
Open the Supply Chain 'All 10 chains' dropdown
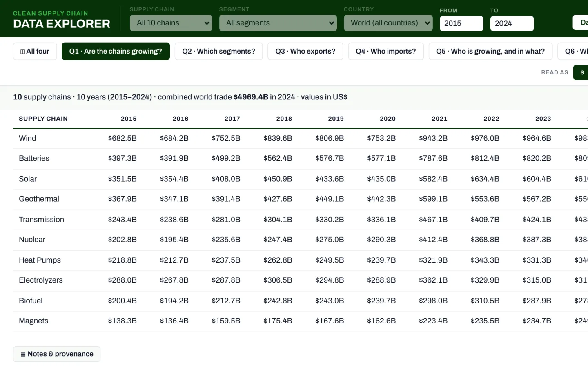(x=171, y=23)
